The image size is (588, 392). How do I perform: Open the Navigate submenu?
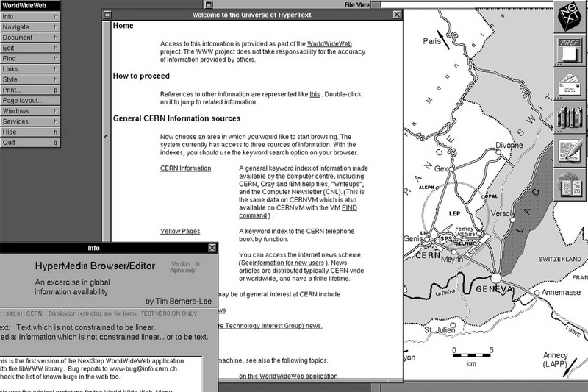30,27
